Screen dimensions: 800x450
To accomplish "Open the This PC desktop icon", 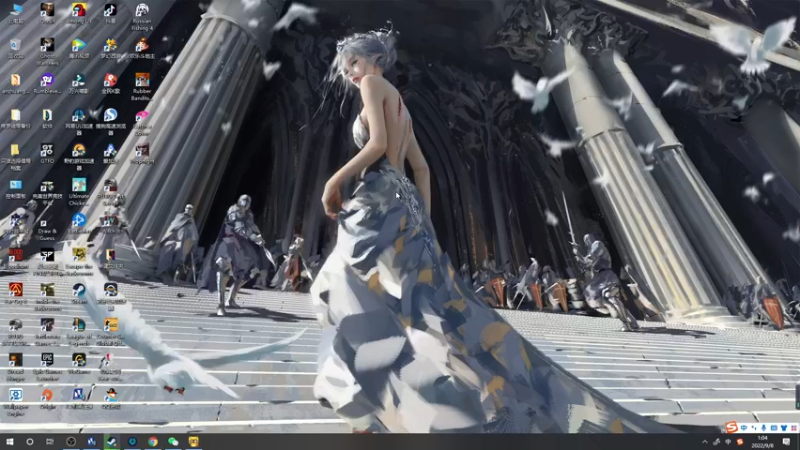I will coord(16,10).
